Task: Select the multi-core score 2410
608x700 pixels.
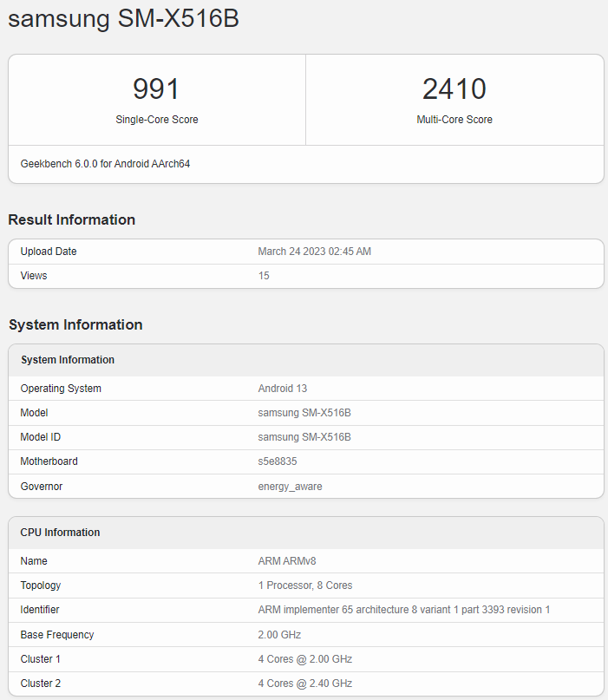Action: tap(454, 88)
